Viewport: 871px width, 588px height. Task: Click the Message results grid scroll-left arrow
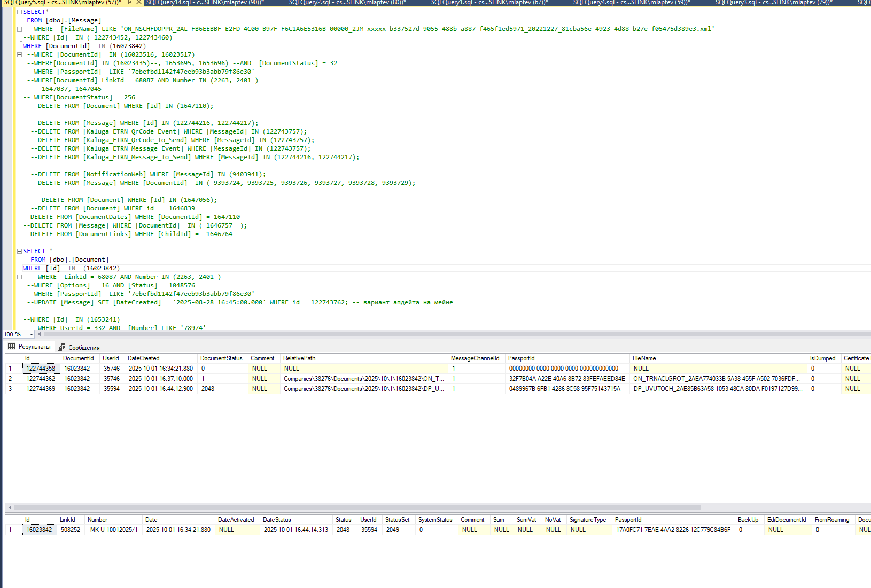coord(10,507)
